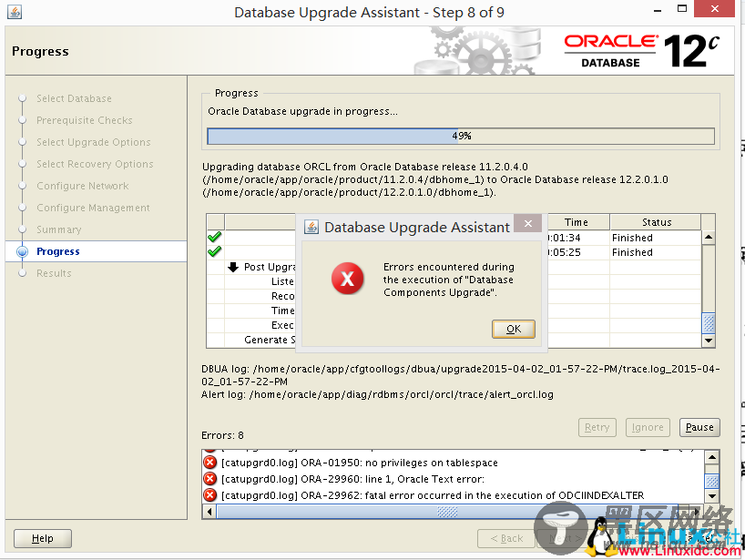Click the Java icon in error dialog title
This screenshot has width=745, height=560.
click(311, 227)
